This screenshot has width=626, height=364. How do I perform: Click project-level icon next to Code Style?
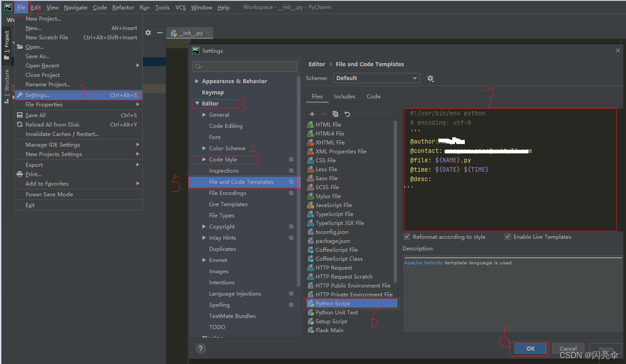(291, 160)
